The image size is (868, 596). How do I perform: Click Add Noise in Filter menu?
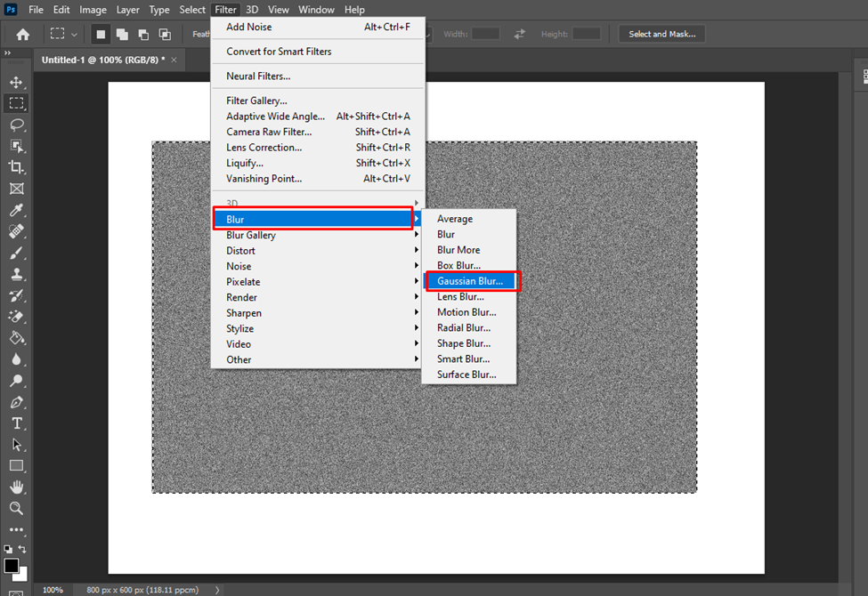[317, 27]
